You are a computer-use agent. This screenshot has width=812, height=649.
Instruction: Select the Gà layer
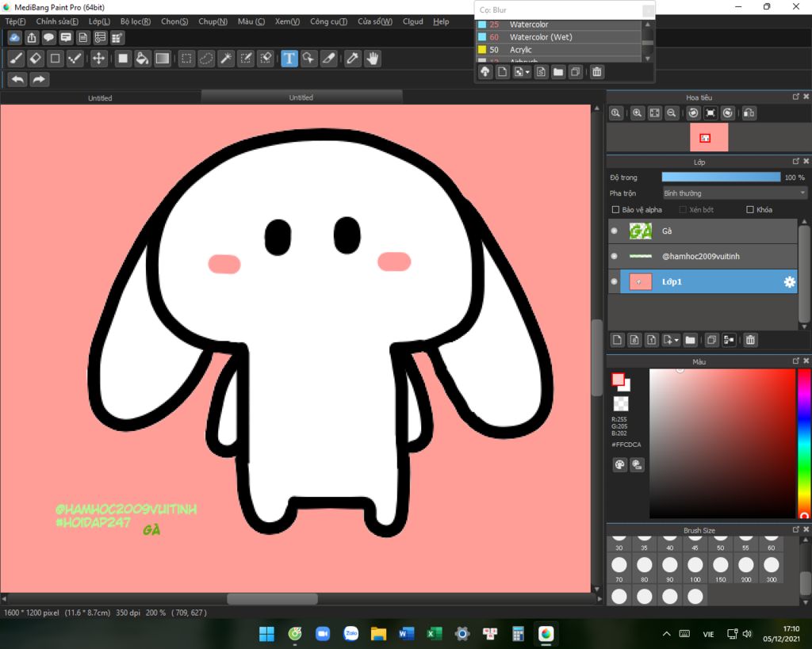(703, 231)
